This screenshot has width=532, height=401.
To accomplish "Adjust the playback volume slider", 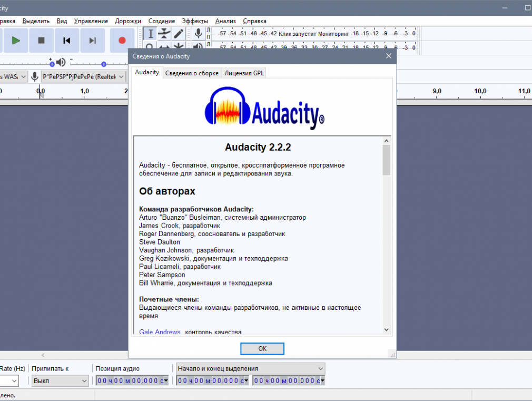I will coord(104,64).
